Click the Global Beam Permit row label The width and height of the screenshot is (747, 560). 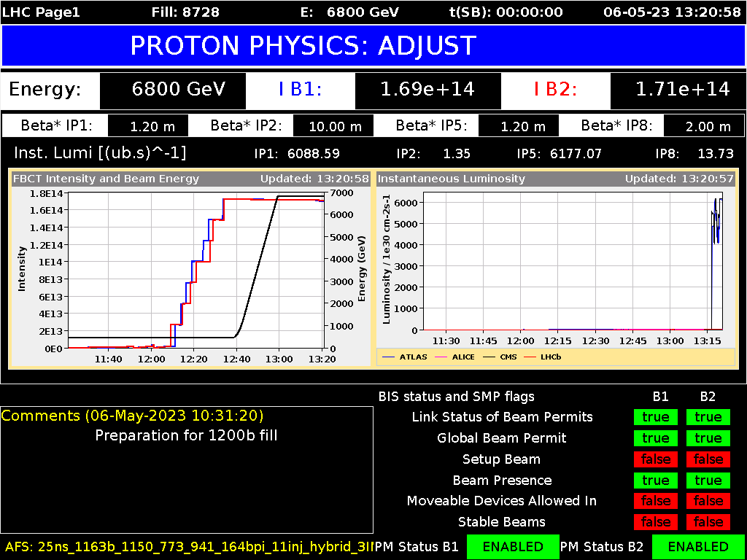click(x=502, y=438)
